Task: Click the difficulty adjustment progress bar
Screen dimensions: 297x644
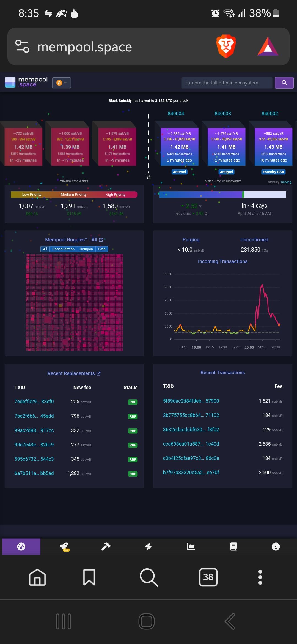Action: point(222,195)
